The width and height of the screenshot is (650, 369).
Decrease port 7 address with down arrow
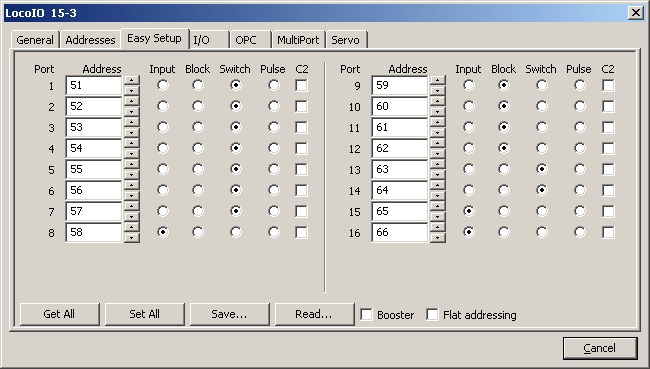tap(131, 216)
